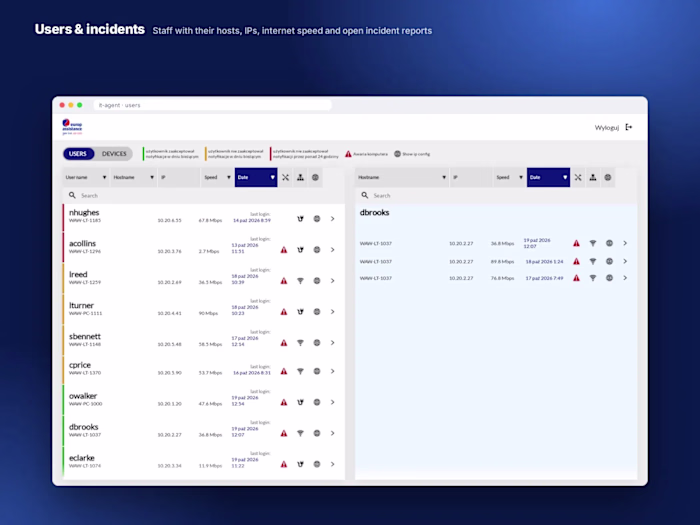Click left panel network filter icon
The image size is (700, 525).
(x=300, y=177)
